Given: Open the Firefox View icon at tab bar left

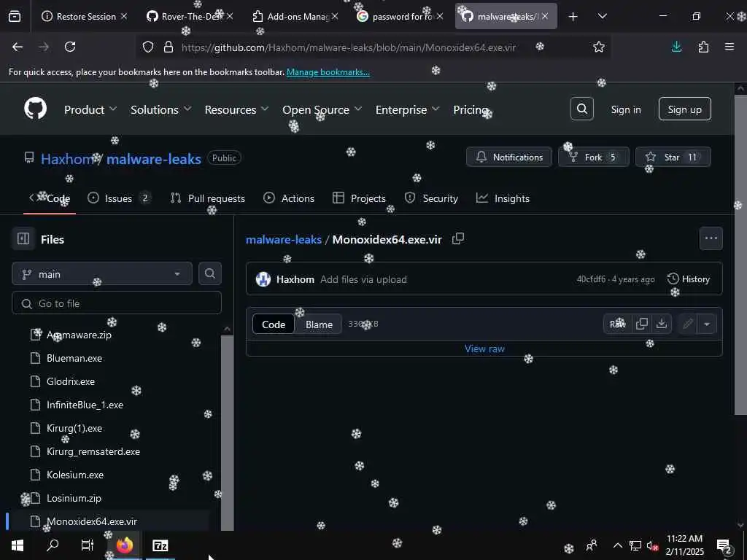Looking at the screenshot, I should [15, 16].
